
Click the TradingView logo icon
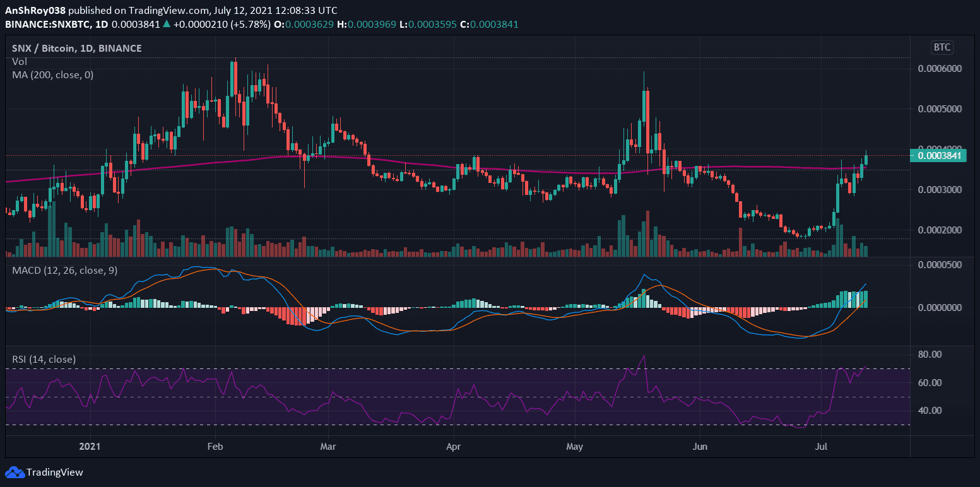coord(14,472)
